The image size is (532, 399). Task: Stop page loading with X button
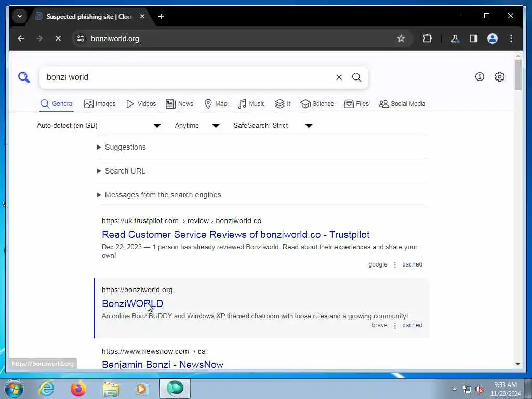[58, 38]
